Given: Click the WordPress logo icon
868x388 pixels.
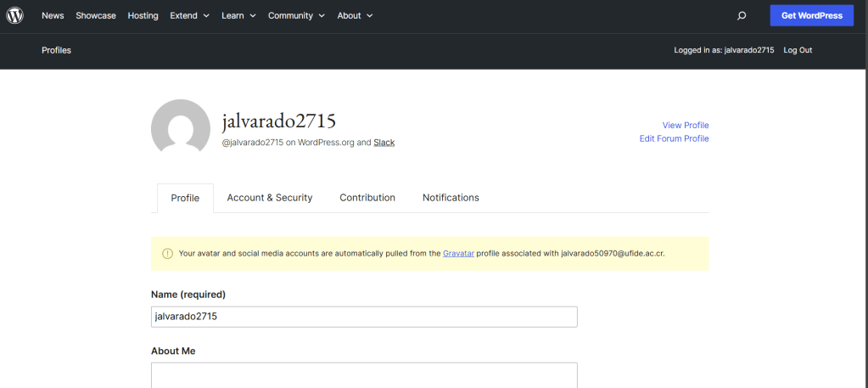Looking at the screenshot, I should [15, 15].
